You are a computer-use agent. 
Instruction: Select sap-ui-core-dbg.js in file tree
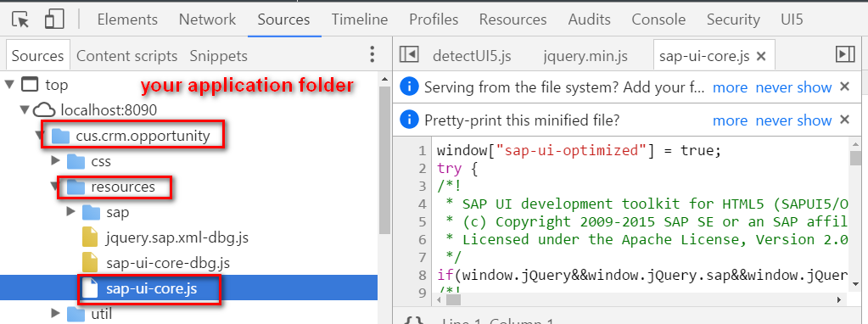pyautogui.click(x=168, y=263)
